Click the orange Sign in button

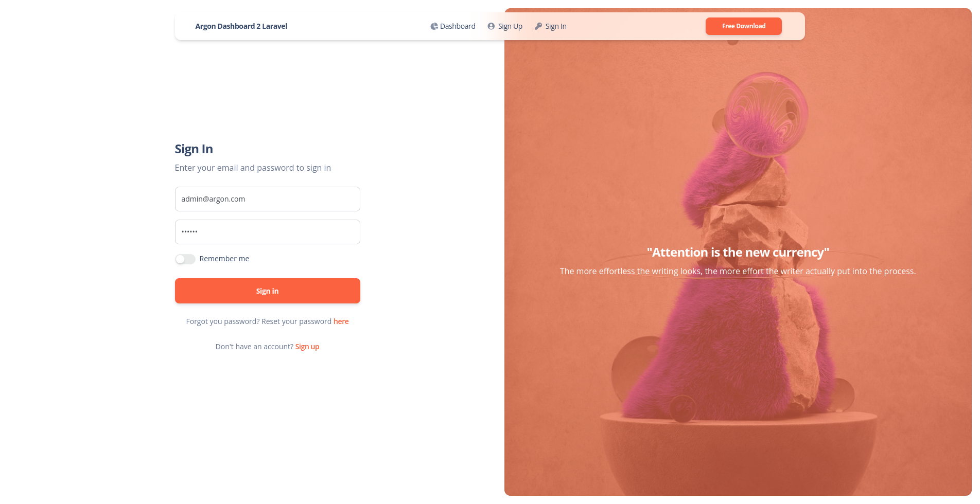[268, 291]
